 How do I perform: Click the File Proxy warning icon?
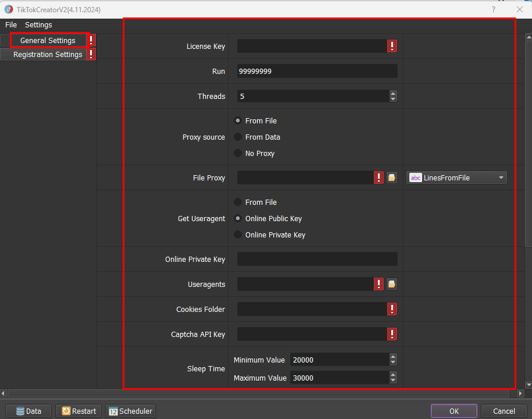click(379, 177)
